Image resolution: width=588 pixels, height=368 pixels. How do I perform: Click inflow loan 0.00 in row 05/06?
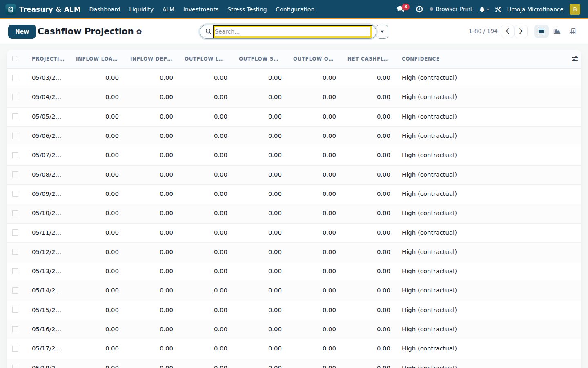112,136
